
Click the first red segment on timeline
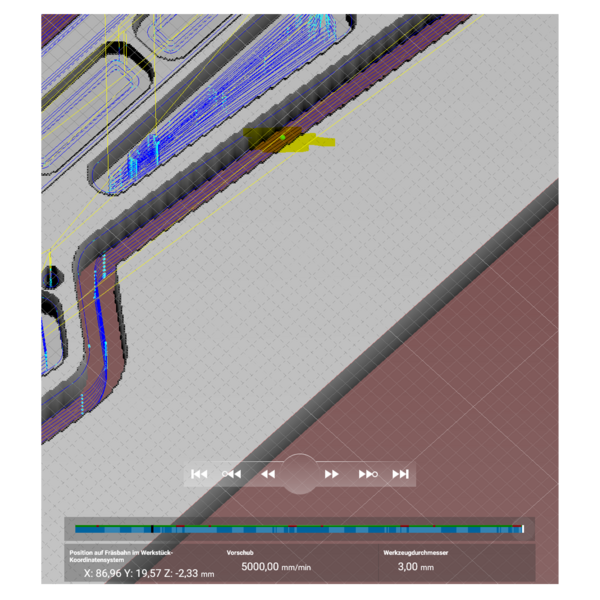coord(98,526)
